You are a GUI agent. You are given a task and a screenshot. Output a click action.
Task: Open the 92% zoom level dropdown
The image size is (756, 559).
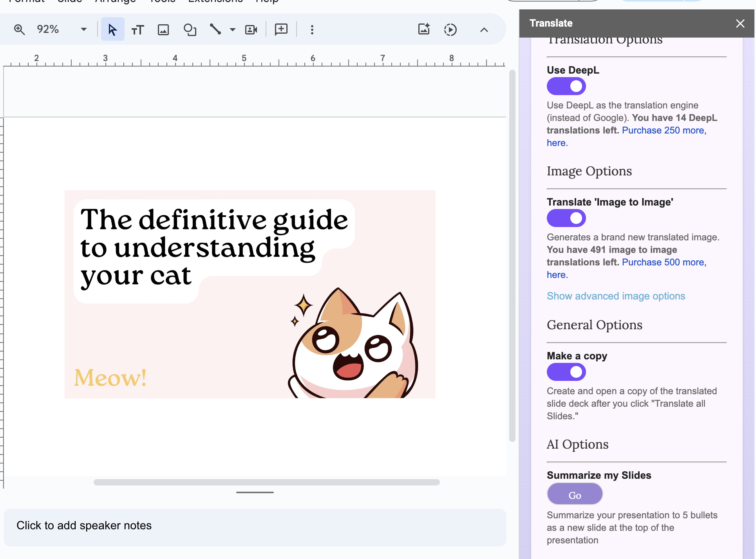[61, 29]
